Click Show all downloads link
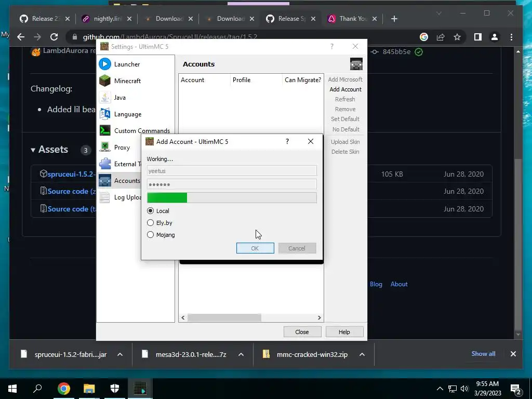 483,353
